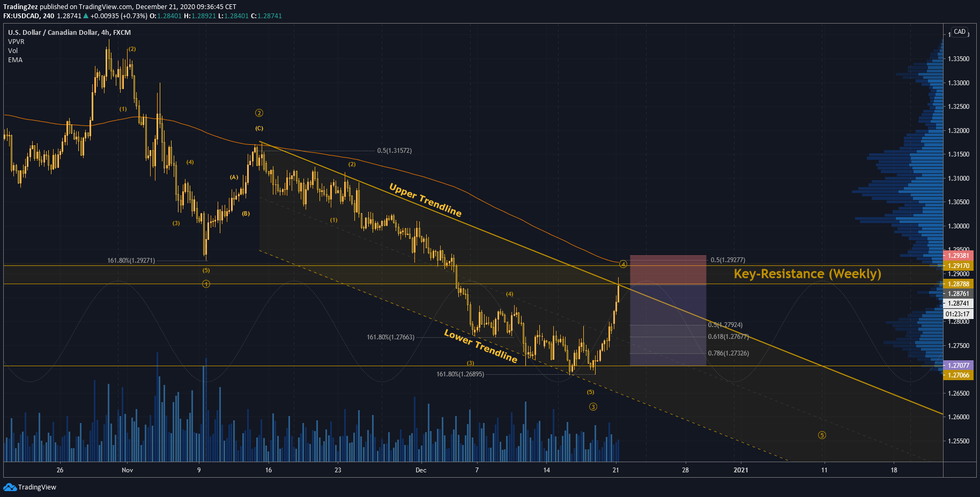
Task: Click the VPVR indicator label
Action: 16,41
